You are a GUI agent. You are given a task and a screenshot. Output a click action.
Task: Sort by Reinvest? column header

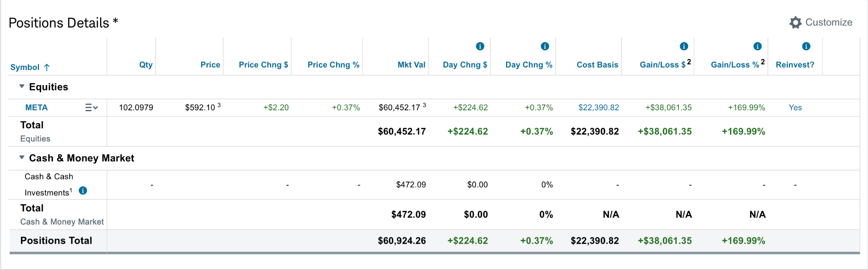[x=795, y=65]
